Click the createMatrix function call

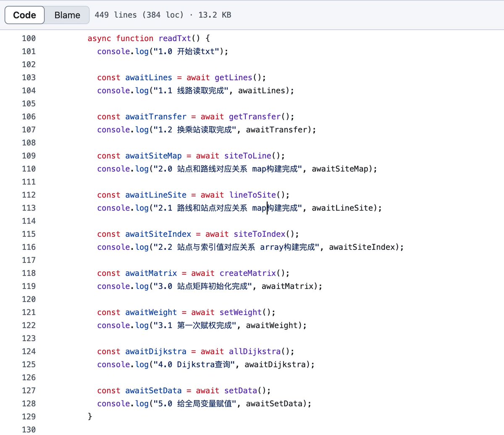[248, 273]
